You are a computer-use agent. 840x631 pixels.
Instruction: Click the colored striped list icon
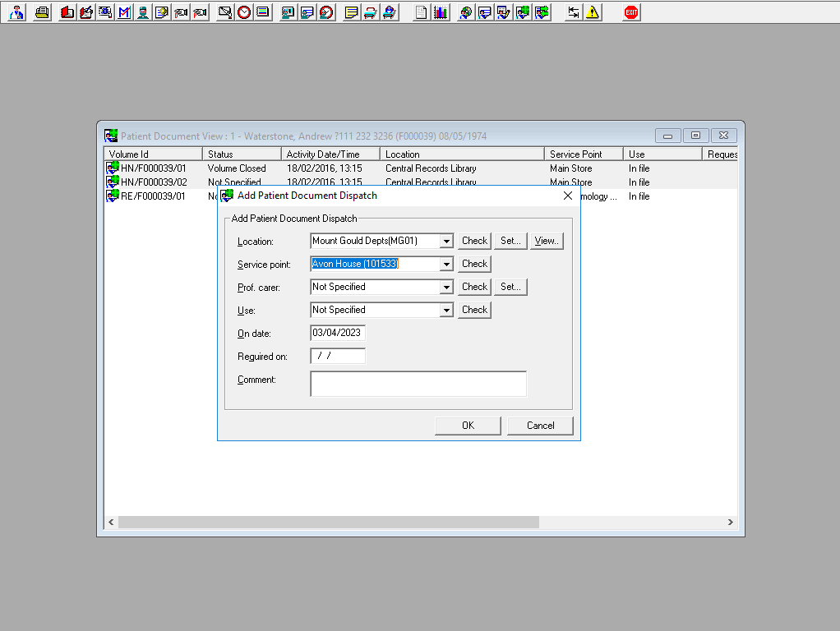263,12
